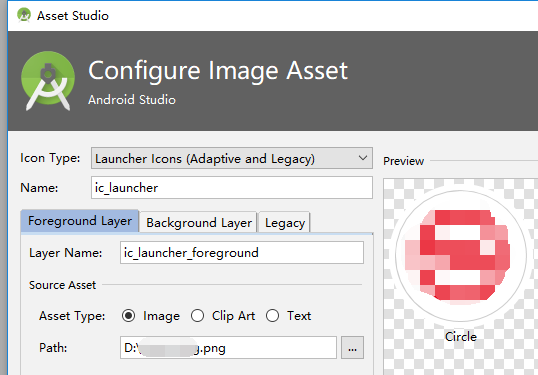Click the Preview section label
This screenshot has width=538, height=375.
404,161
